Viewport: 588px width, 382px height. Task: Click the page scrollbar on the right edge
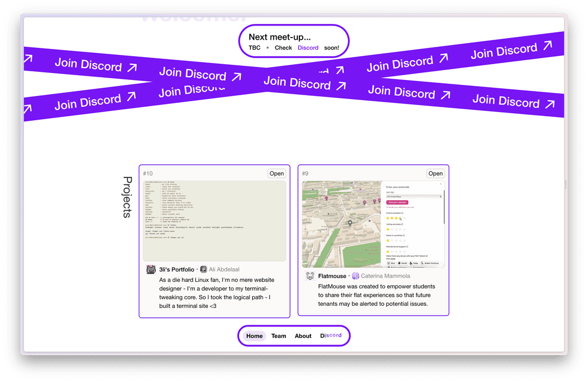pos(566,185)
